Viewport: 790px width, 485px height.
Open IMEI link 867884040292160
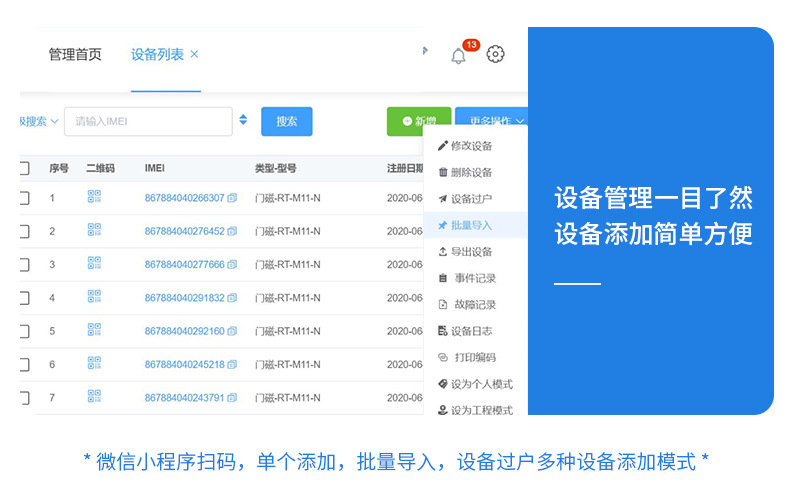184,331
